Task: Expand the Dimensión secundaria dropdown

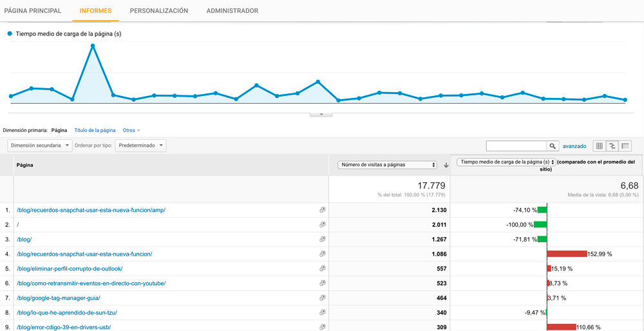Action: [40, 146]
